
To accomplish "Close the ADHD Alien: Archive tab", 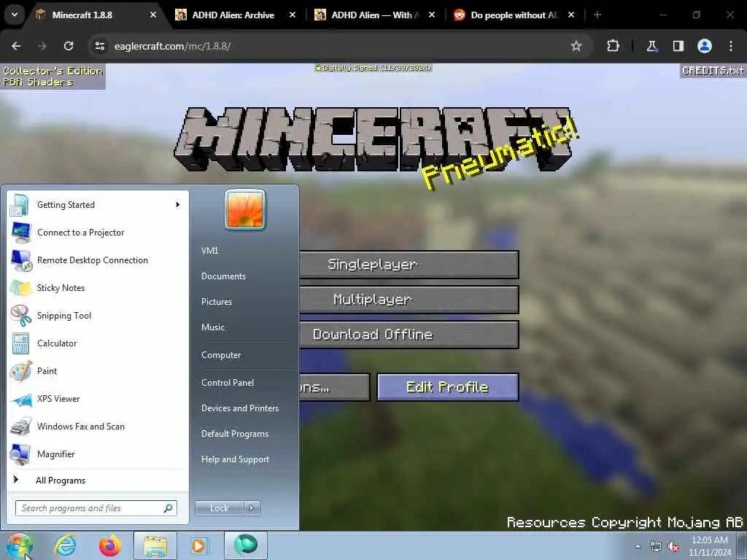I will (x=293, y=15).
